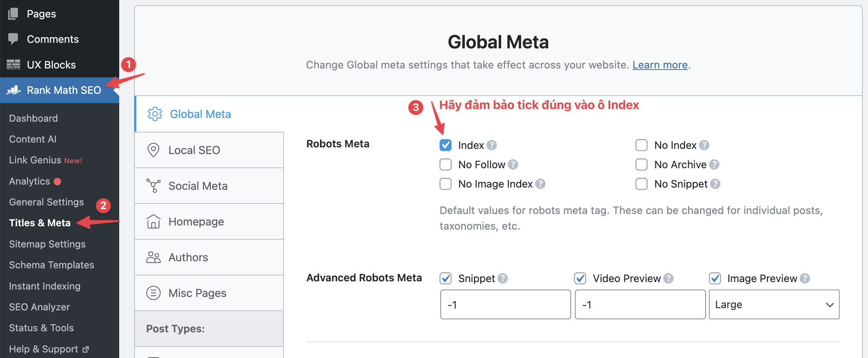868x358 pixels.
Task: Click the Video Preview length input field
Action: point(640,304)
